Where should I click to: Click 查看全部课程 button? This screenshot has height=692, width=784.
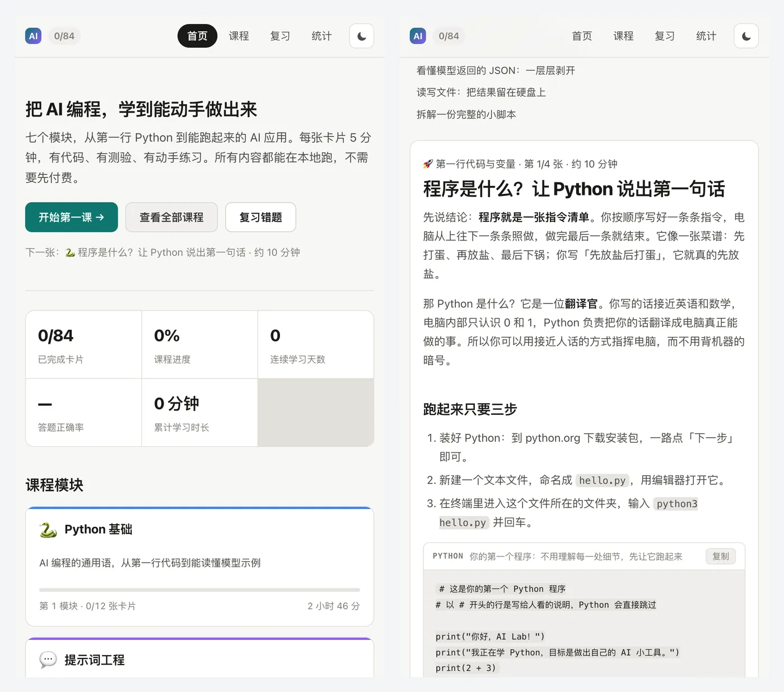tap(171, 217)
